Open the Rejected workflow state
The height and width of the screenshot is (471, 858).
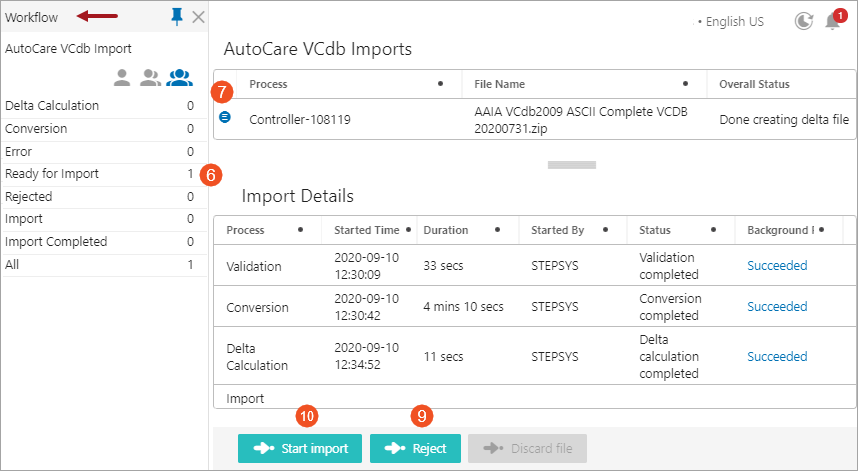(104, 197)
